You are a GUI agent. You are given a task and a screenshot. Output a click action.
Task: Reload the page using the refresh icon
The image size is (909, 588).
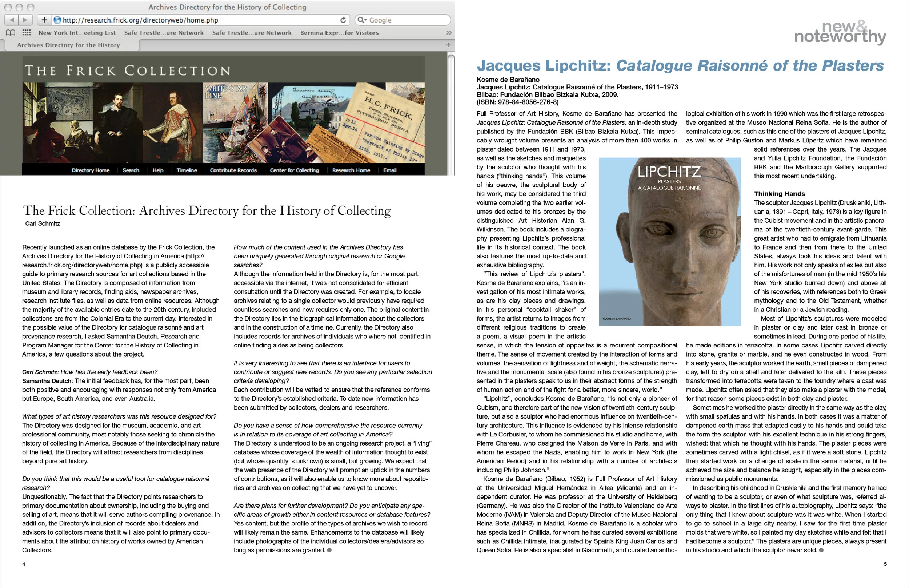[x=343, y=20]
